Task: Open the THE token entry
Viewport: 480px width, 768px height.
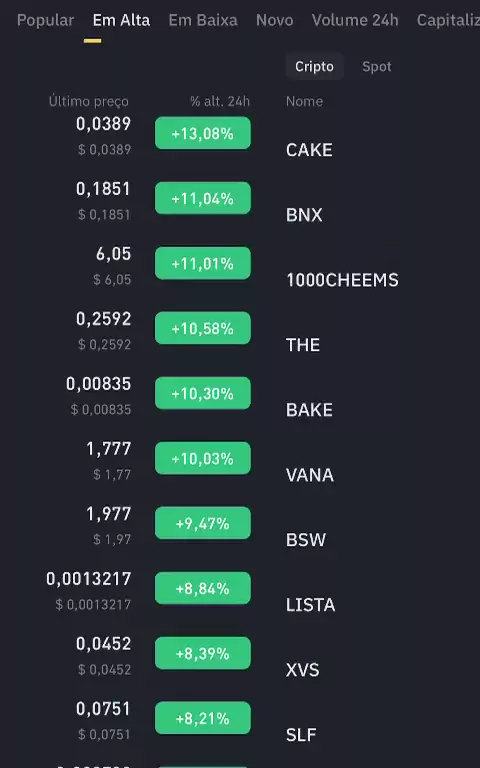Action: point(303,345)
